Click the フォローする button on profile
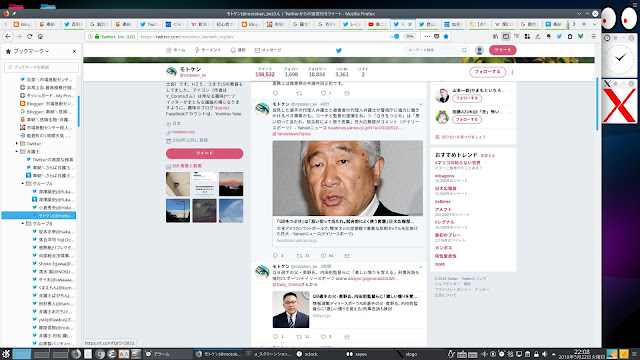 tap(487, 72)
